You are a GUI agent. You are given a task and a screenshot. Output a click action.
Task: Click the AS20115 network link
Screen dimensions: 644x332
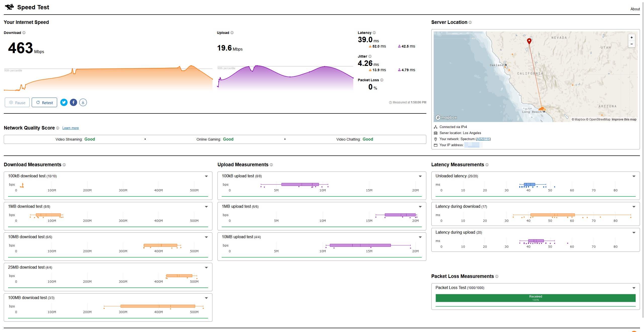[483, 139]
